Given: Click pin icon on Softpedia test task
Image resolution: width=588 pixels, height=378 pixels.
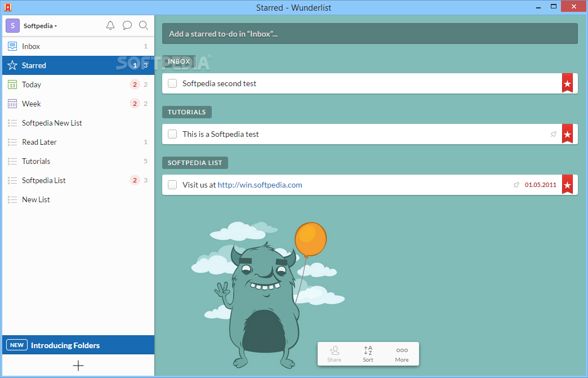Looking at the screenshot, I should [x=553, y=134].
